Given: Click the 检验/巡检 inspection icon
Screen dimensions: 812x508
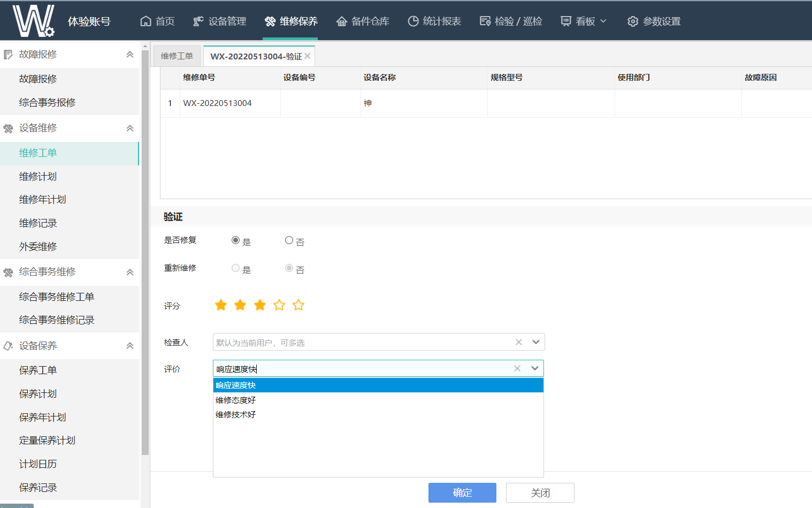Looking at the screenshot, I should click(x=485, y=21).
